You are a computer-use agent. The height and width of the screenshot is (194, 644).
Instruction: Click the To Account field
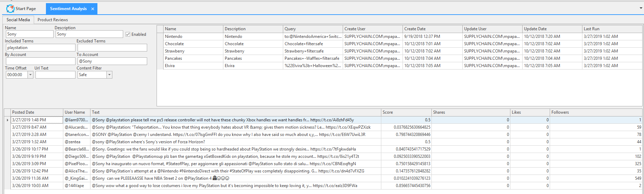(x=112, y=61)
